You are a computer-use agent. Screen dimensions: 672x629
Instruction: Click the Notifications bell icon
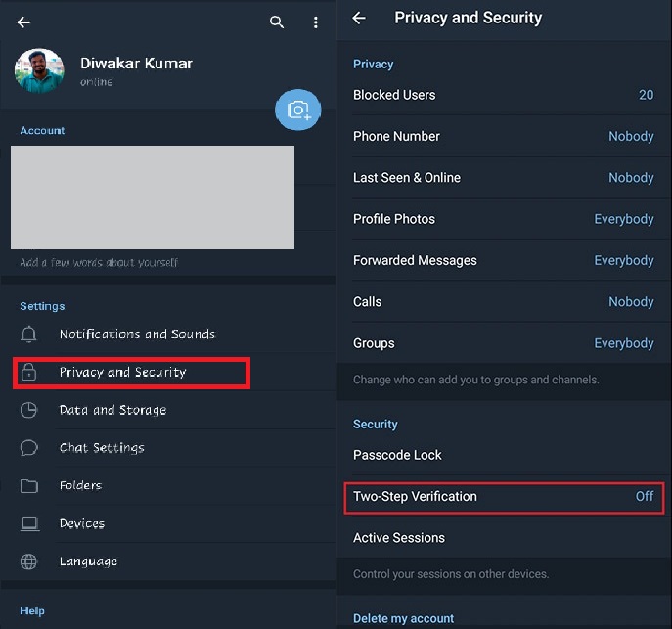click(x=29, y=335)
